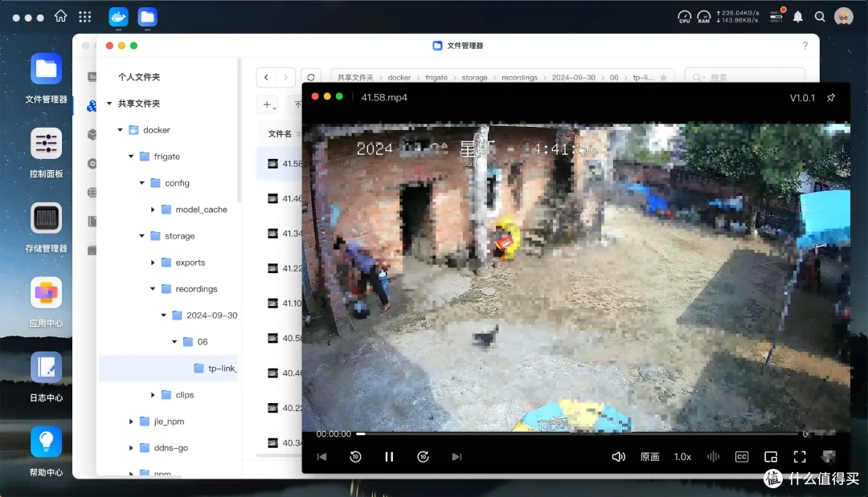This screenshot has height=497, width=868.
Task: Select 个人文件夹 in the sidebar
Action: (x=139, y=77)
